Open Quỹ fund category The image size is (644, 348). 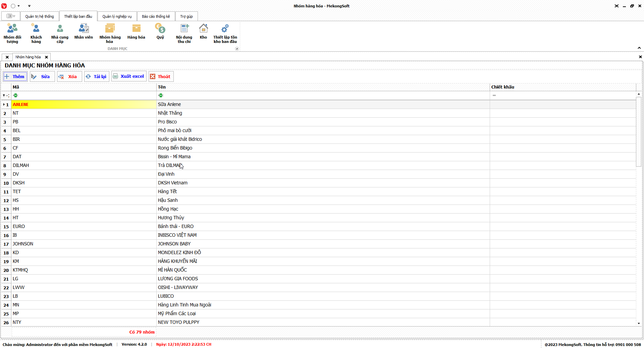click(160, 32)
